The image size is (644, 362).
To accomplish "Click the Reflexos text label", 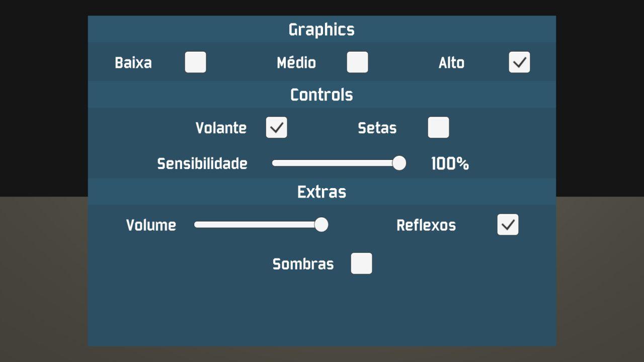I will (x=426, y=225).
